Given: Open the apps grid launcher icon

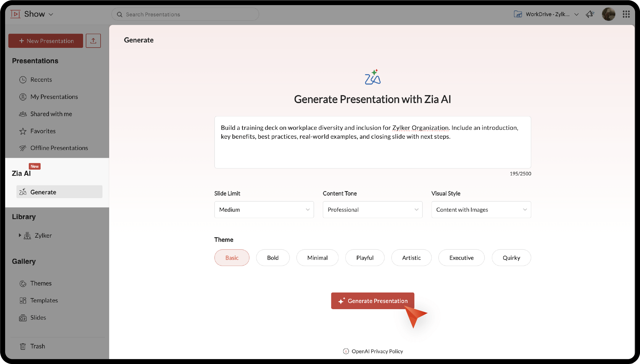Looking at the screenshot, I should pyautogui.click(x=626, y=14).
